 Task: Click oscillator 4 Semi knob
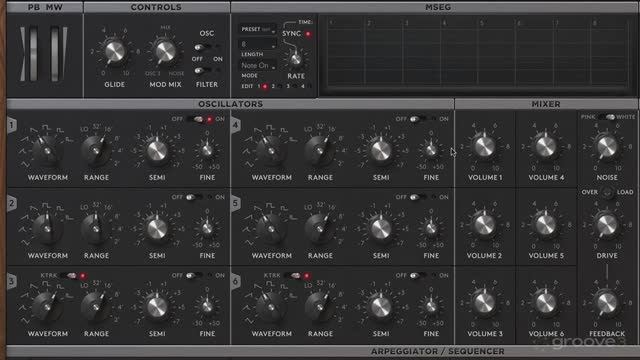pyautogui.click(x=381, y=151)
